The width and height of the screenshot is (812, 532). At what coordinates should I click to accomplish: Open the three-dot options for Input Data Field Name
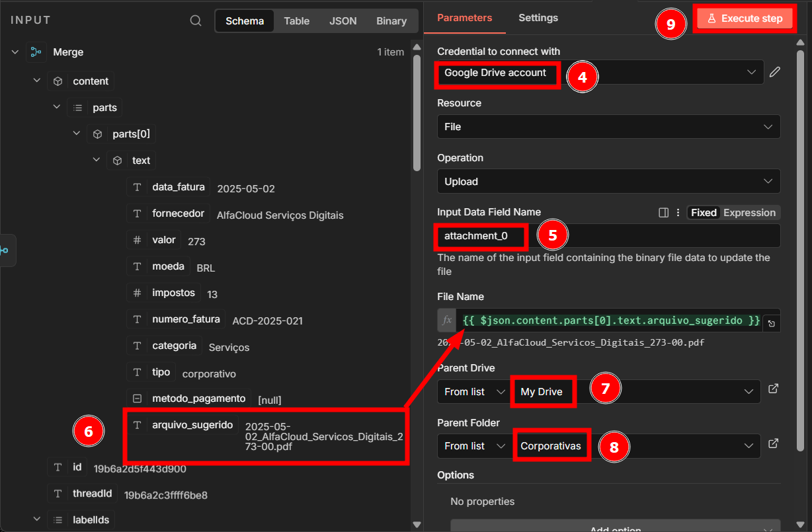tap(678, 213)
